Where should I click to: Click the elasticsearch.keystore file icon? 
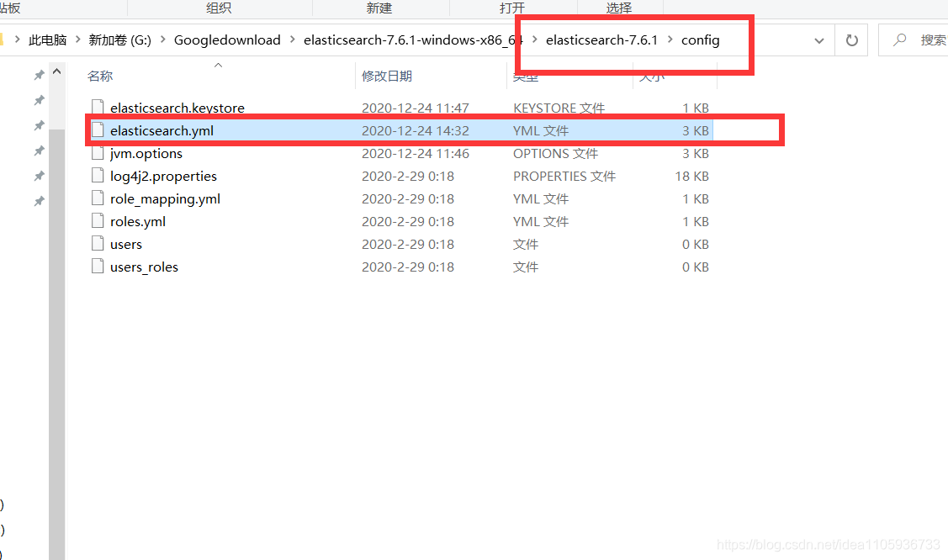pyautogui.click(x=98, y=108)
